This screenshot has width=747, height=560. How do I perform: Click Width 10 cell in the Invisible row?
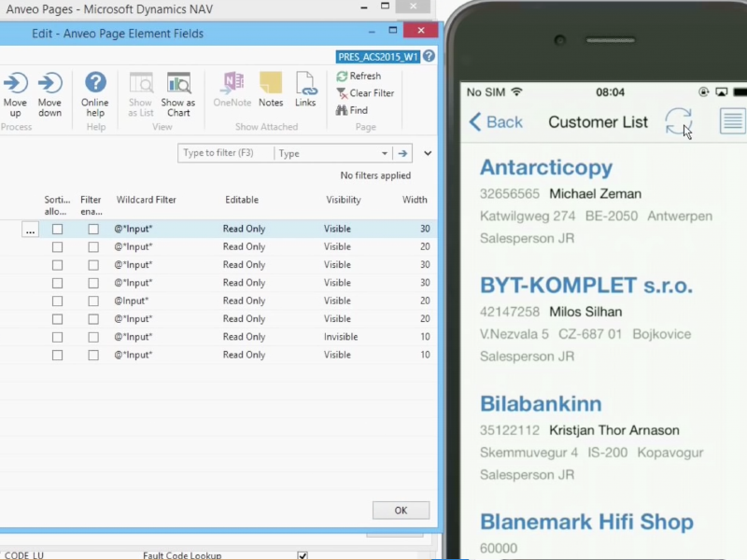pyautogui.click(x=425, y=337)
